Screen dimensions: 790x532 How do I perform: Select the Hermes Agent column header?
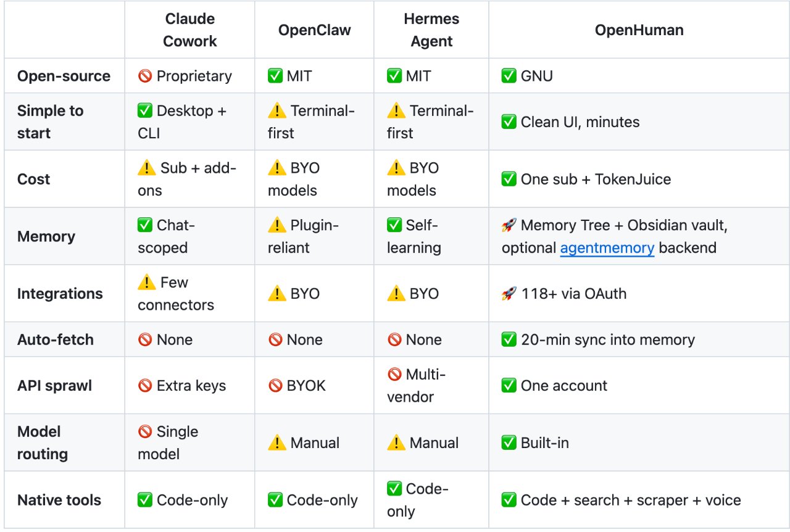click(431, 30)
